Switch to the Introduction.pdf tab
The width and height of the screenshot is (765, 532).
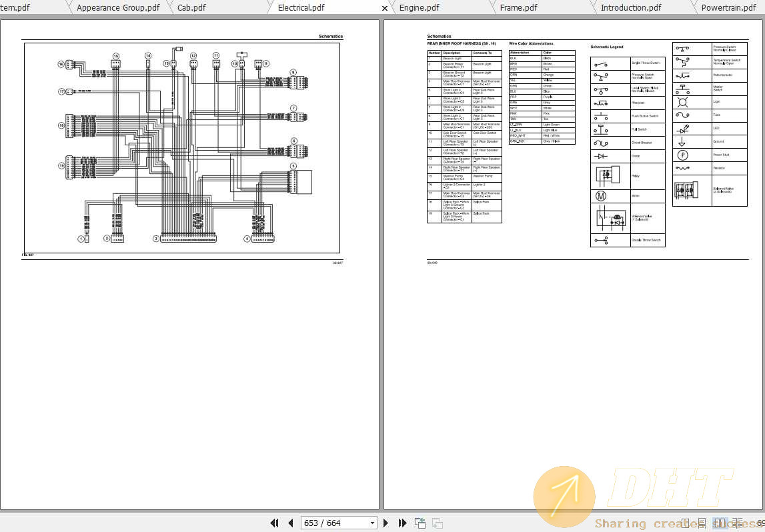click(x=631, y=7)
